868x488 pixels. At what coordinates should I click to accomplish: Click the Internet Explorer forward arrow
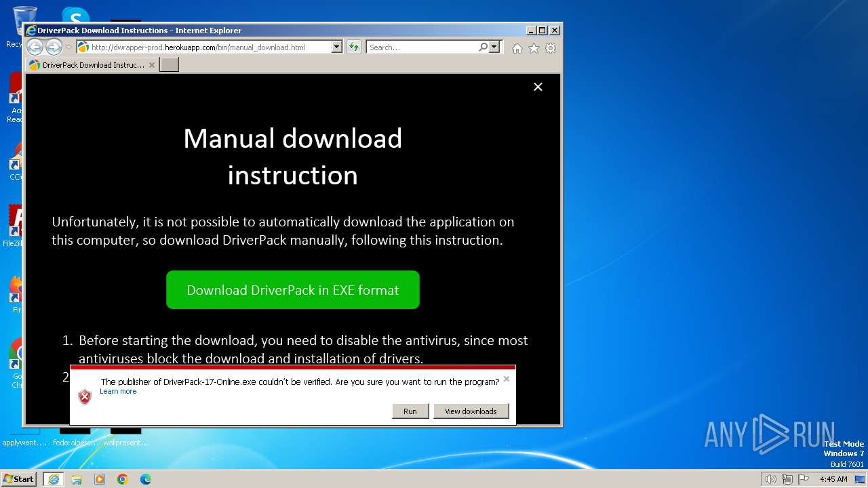coord(54,47)
